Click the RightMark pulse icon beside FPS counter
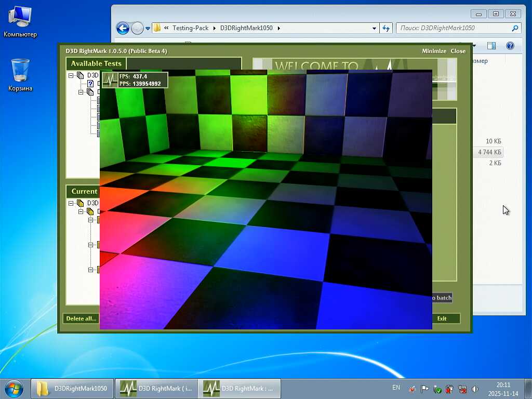 click(x=110, y=80)
